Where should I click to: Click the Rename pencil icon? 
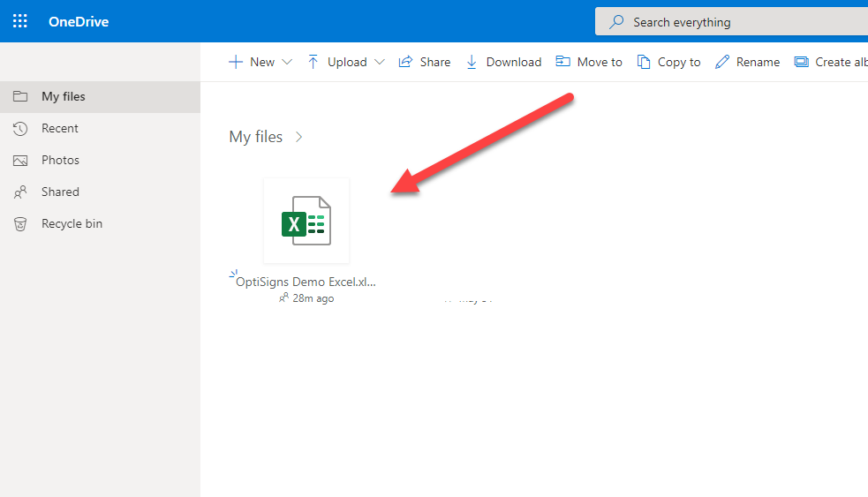(722, 62)
